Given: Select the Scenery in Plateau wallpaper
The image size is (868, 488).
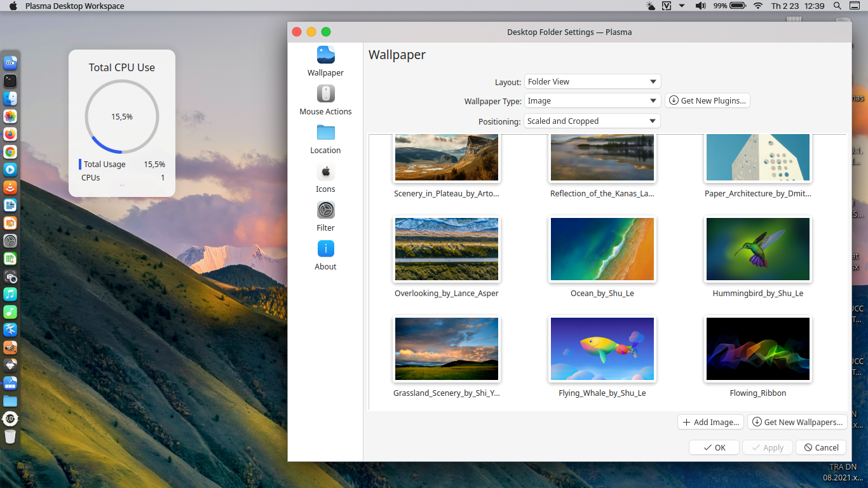Looking at the screenshot, I should [447, 158].
